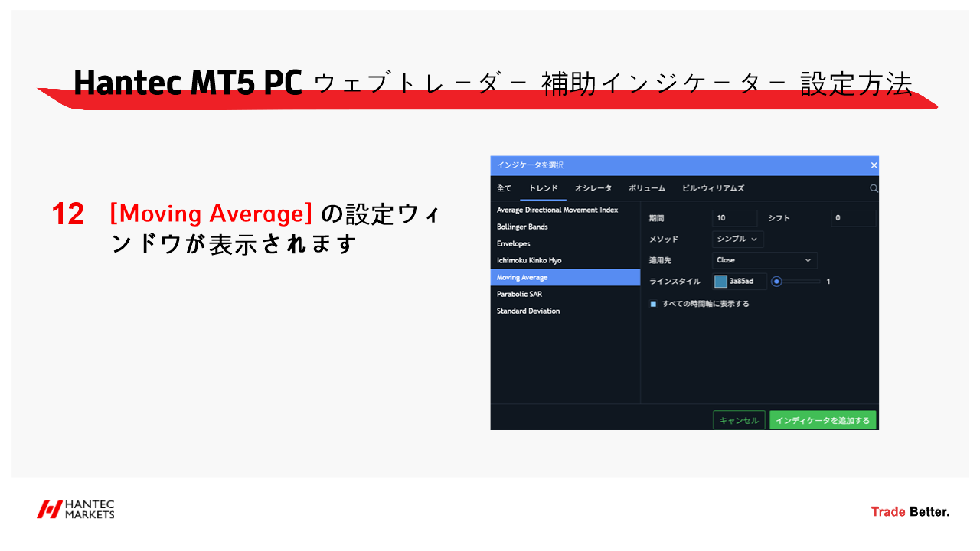Pick Ichimoku Kinko Hyo indicator
The image size is (980, 551).
tap(565, 260)
